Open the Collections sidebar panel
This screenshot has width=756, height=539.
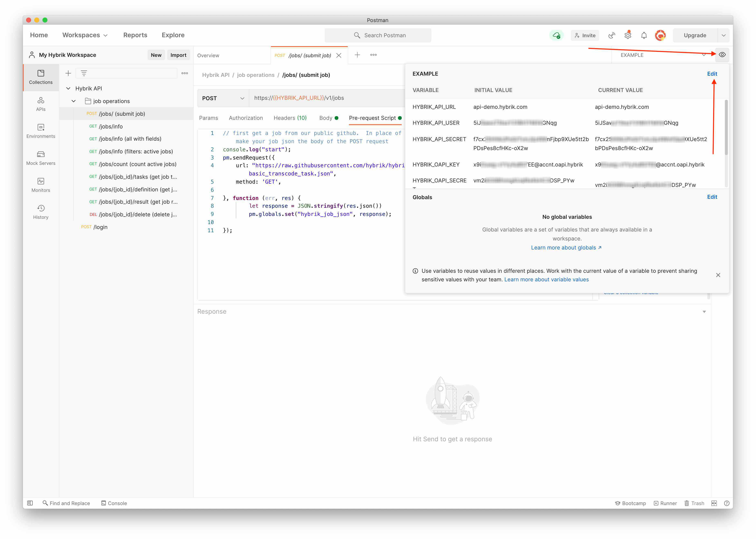(40, 77)
